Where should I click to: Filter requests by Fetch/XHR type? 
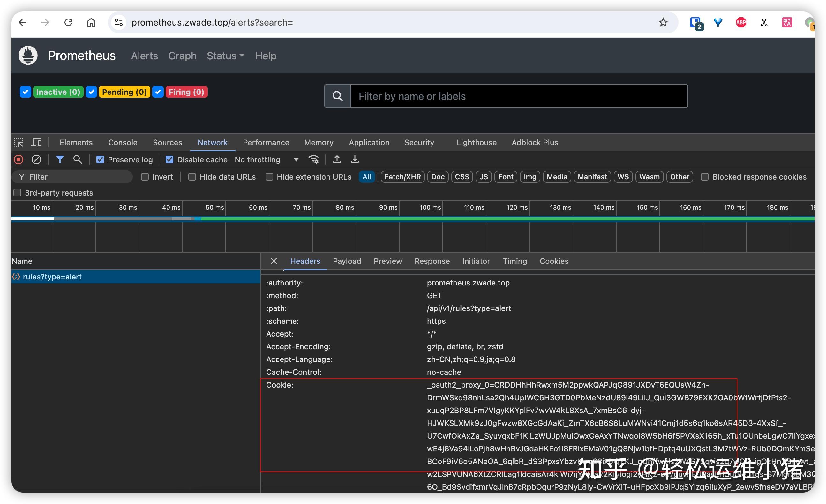(402, 177)
